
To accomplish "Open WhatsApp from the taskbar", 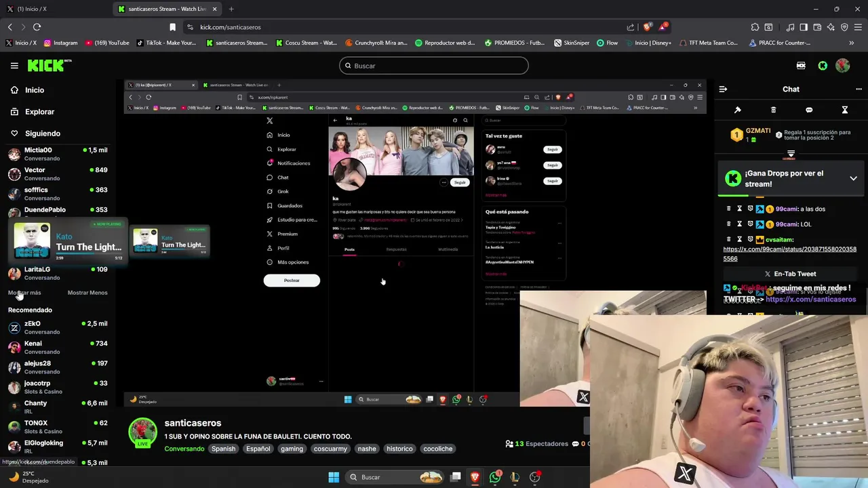I will pos(495,477).
